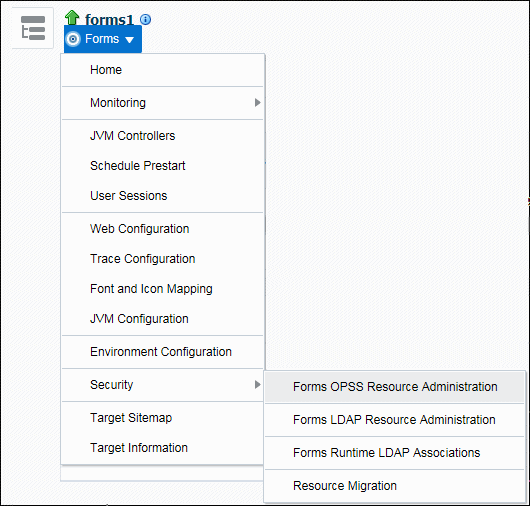Click the Forms target circle icon
The image size is (530, 506).
[x=73, y=39]
